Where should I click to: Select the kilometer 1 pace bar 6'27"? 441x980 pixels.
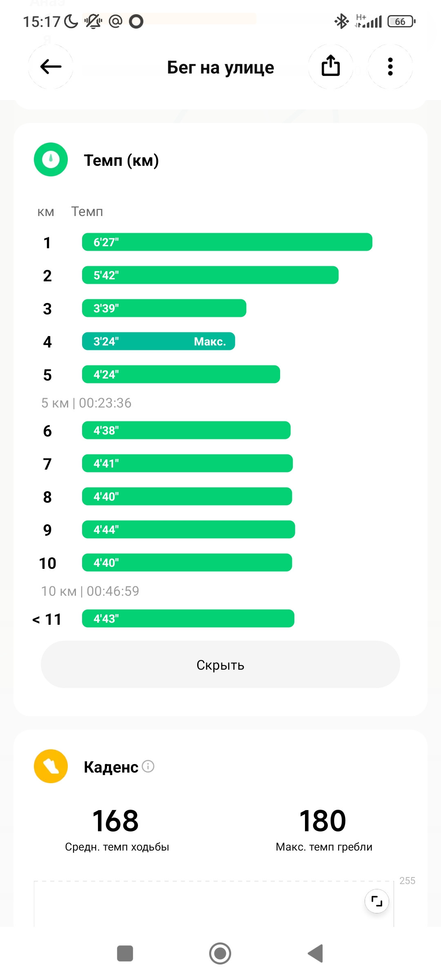click(227, 242)
